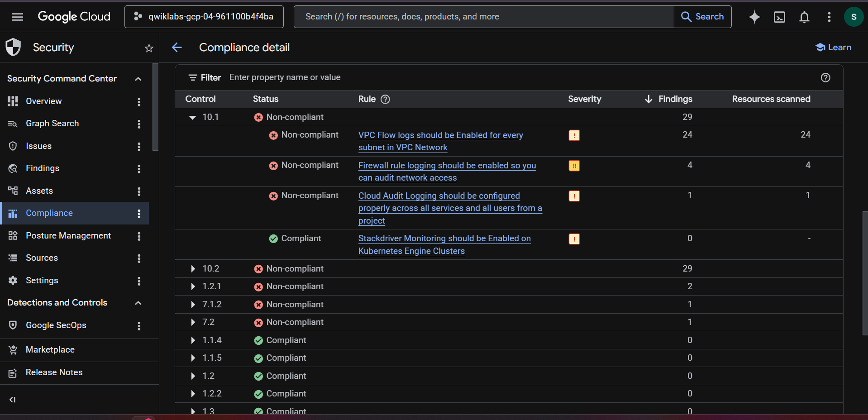Collapse the Security Command Center section
This screenshot has width=868, height=420.
(138, 79)
